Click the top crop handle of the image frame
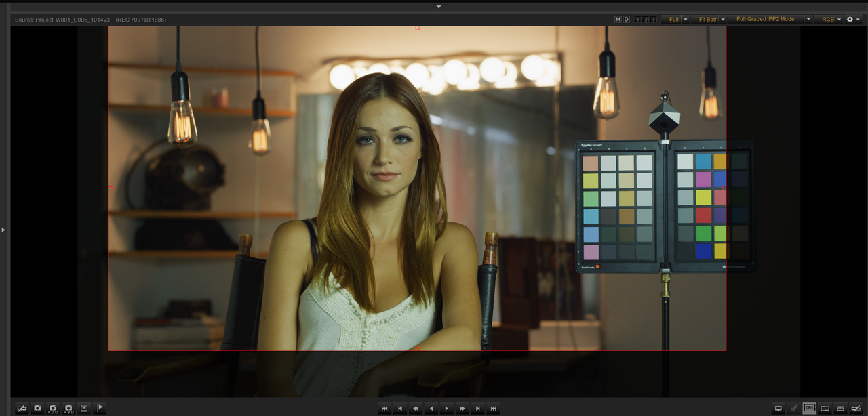This screenshot has height=416, width=868. click(417, 28)
